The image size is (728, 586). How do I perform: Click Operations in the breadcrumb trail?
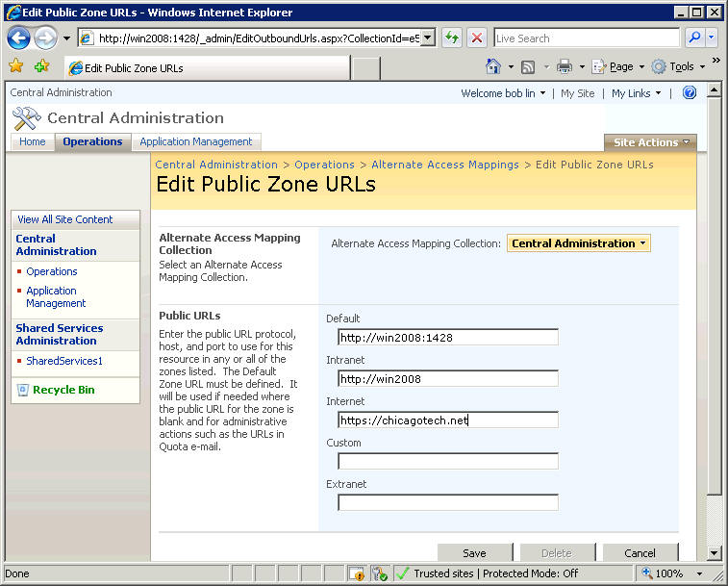(x=324, y=165)
